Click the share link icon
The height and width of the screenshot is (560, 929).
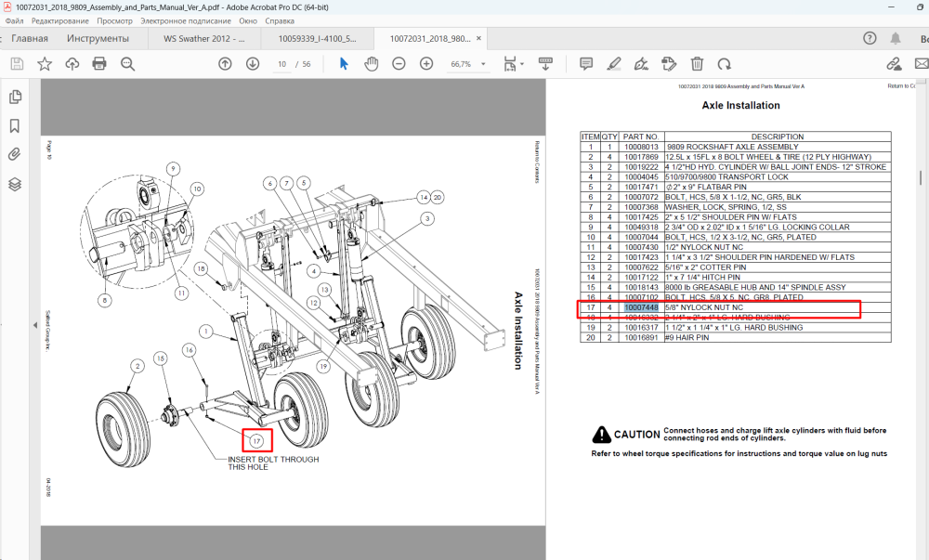[x=894, y=64]
